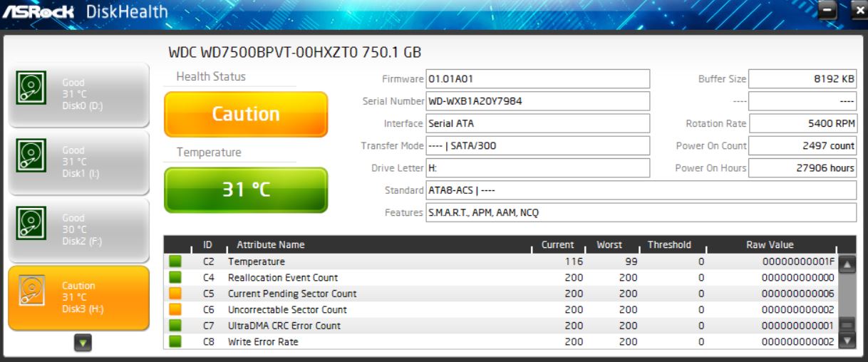This screenshot has height=362, width=868.
Task: Select the Uncorrectable Sector Count row name
Action: tap(287, 309)
